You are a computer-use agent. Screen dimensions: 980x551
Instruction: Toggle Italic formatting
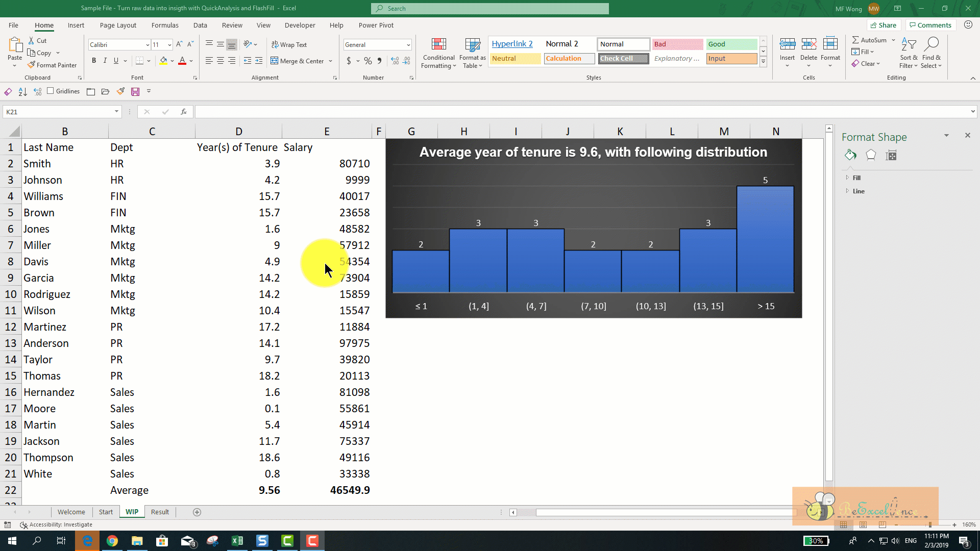pos(105,61)
